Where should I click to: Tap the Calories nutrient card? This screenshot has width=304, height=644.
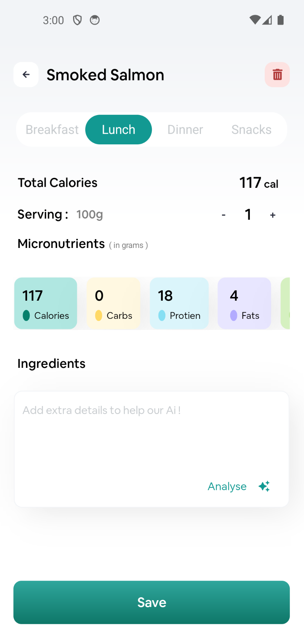[46, 303]
